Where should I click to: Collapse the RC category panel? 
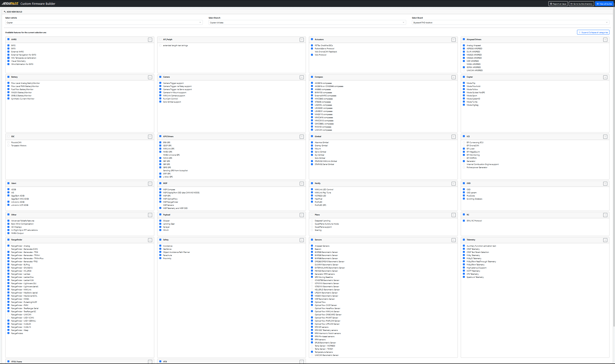pyautogui.click(x=605, y=215)
